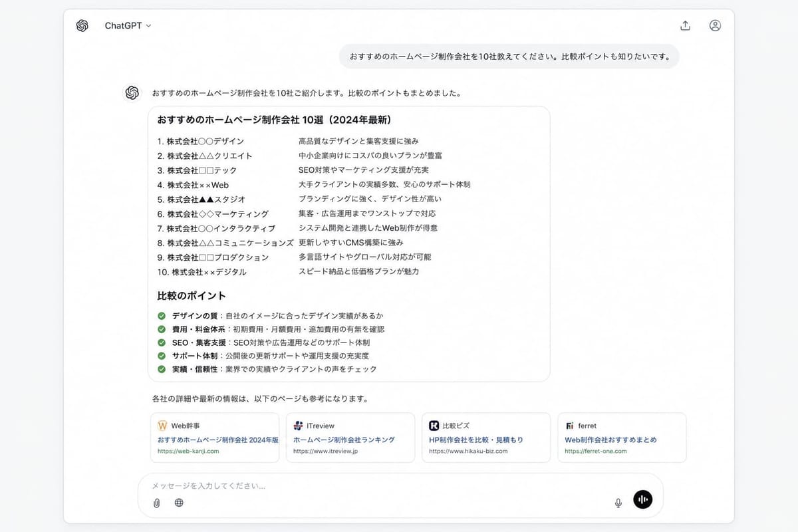
Task: Click description 多言語サイトやグローバル対応が可能
Action: pos(365,257)
